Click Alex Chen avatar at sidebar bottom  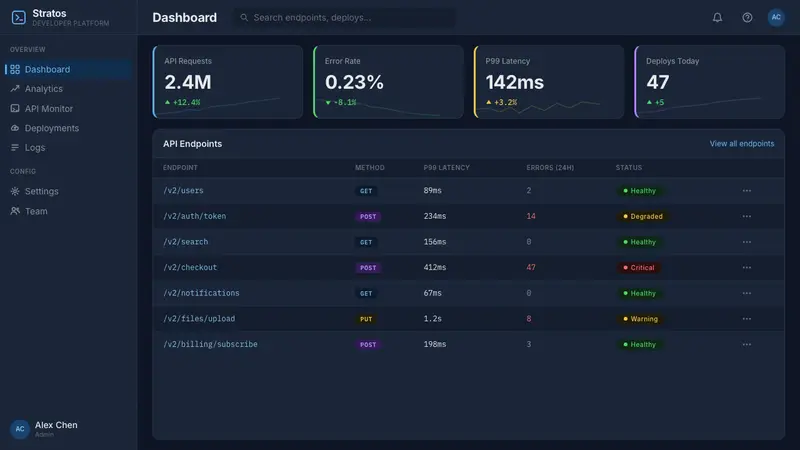20,429
